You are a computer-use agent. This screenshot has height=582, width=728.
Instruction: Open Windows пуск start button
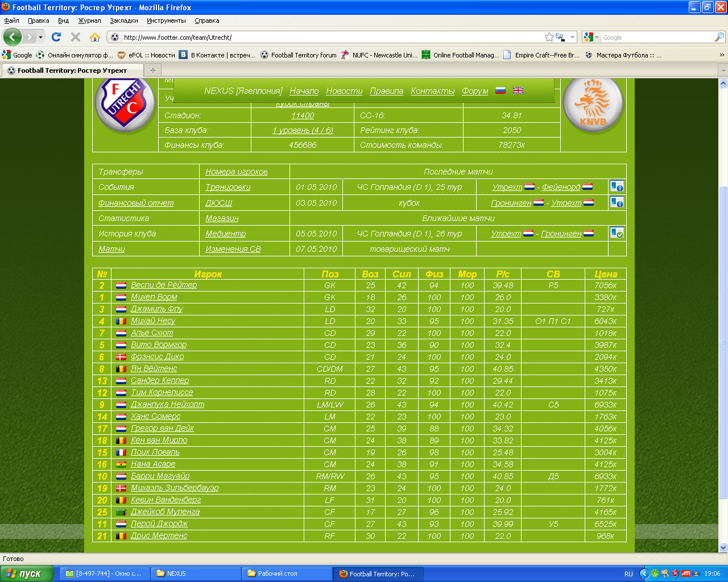(27, 573)
